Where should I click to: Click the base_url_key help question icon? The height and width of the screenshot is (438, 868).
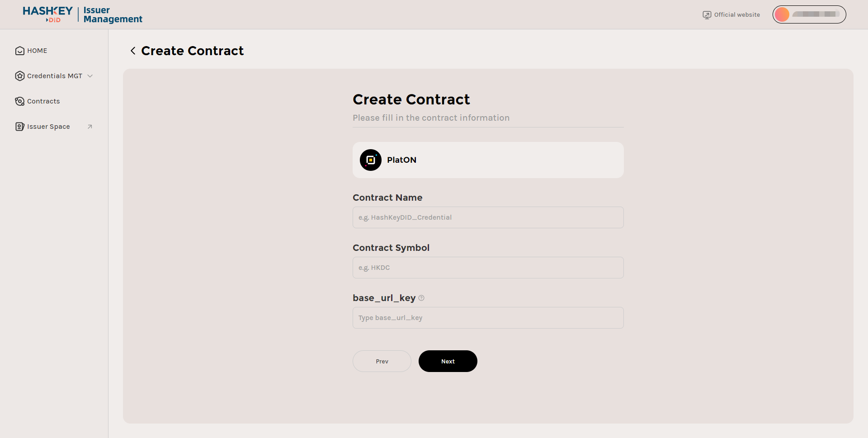coord(421,298)
